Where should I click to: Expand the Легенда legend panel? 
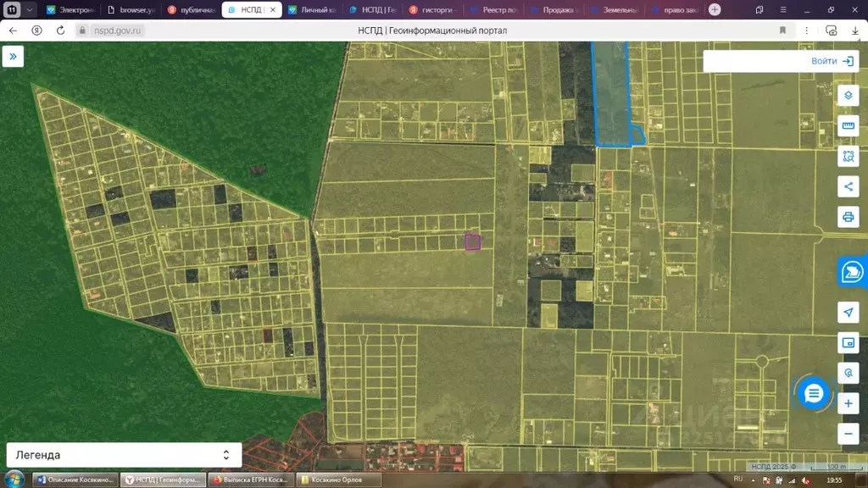coord(124,455)
